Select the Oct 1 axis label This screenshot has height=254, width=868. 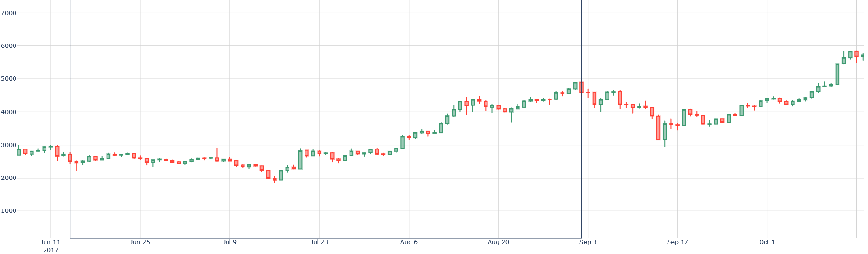click(x=767, y=242)
